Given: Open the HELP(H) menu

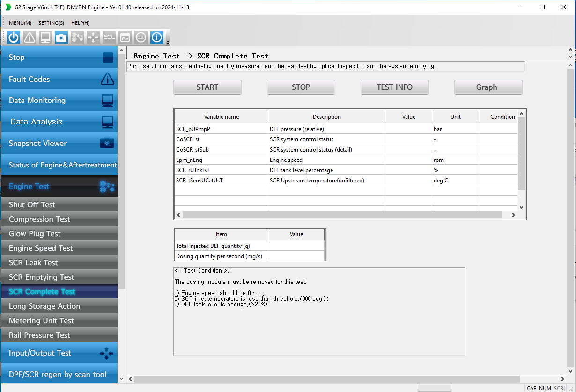Looking at the screenshot, I should pyautogui.click(x=80, y=23).
